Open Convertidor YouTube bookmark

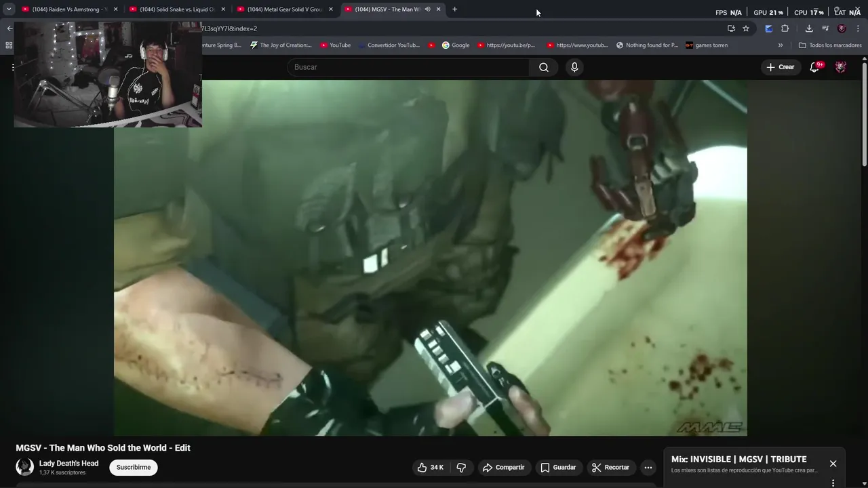pos(389,45)
